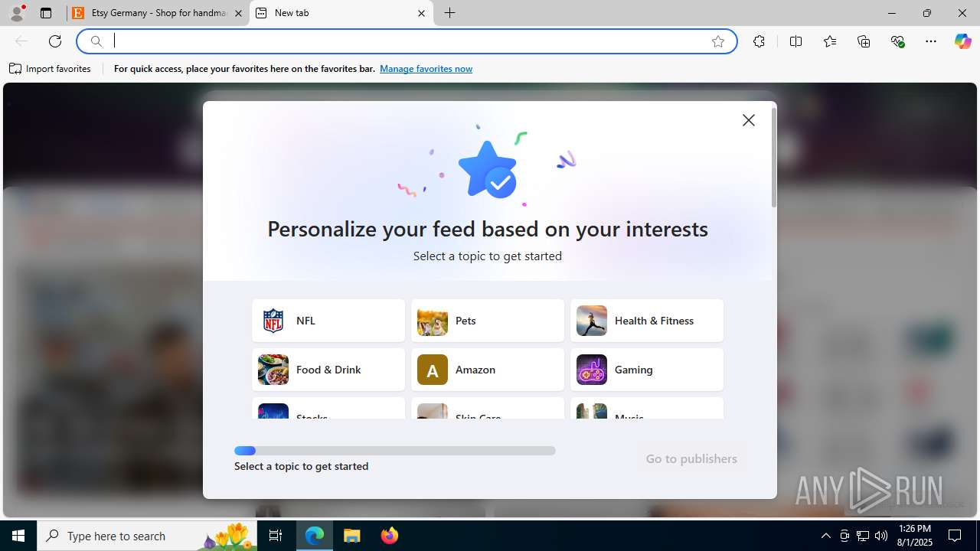Click Import favorites button
The image size is (980, 551).
click(x=51, y=69)
